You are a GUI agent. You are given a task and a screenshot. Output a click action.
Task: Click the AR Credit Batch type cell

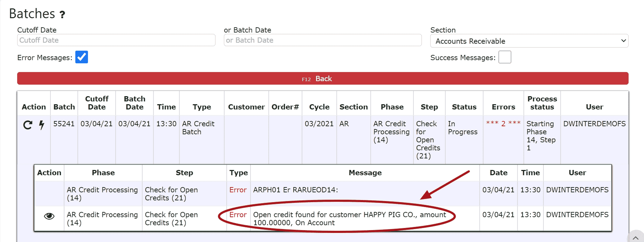point(198,128)
